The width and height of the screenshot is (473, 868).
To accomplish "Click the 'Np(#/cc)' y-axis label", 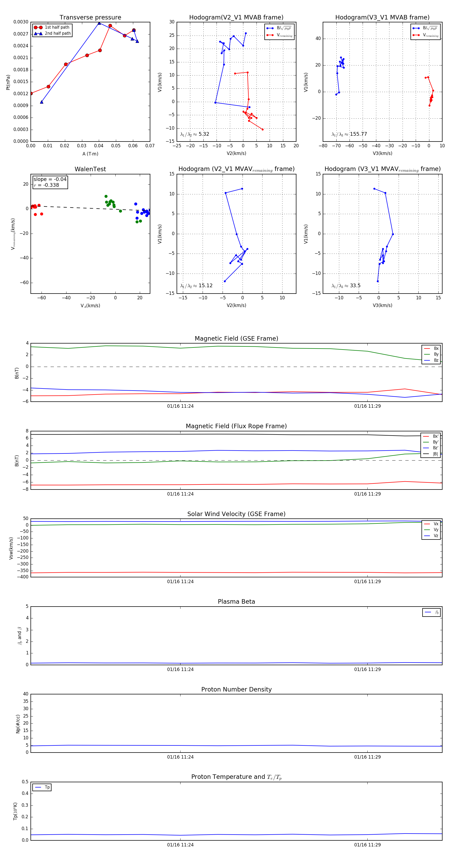I will tap(18, 723).
